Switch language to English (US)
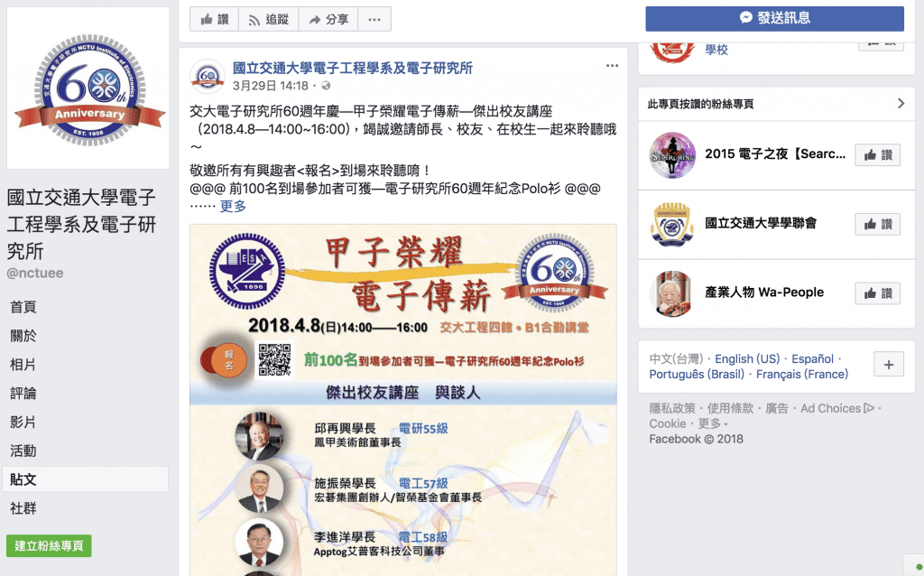 (746, 359)
